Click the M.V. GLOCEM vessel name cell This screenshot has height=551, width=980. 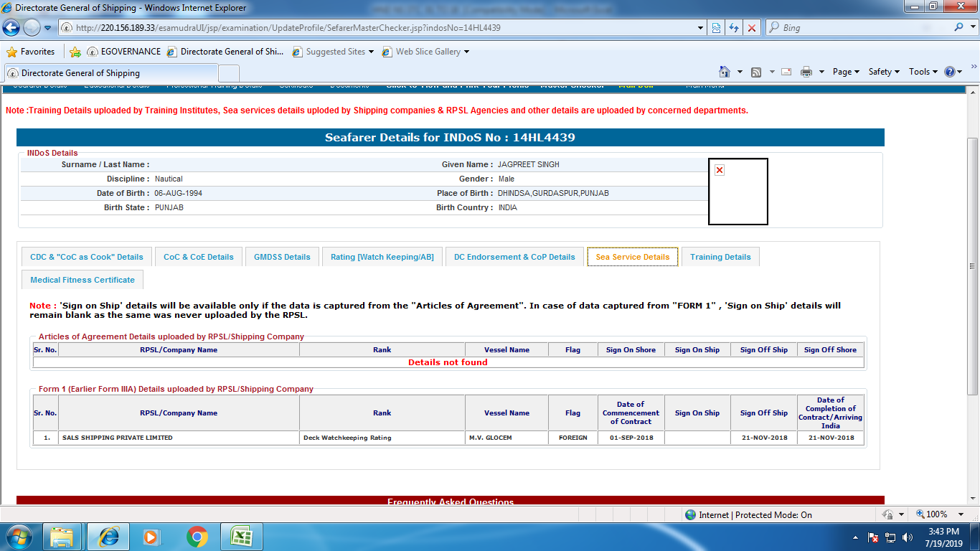pyautogui.click(x=507, y=438)
